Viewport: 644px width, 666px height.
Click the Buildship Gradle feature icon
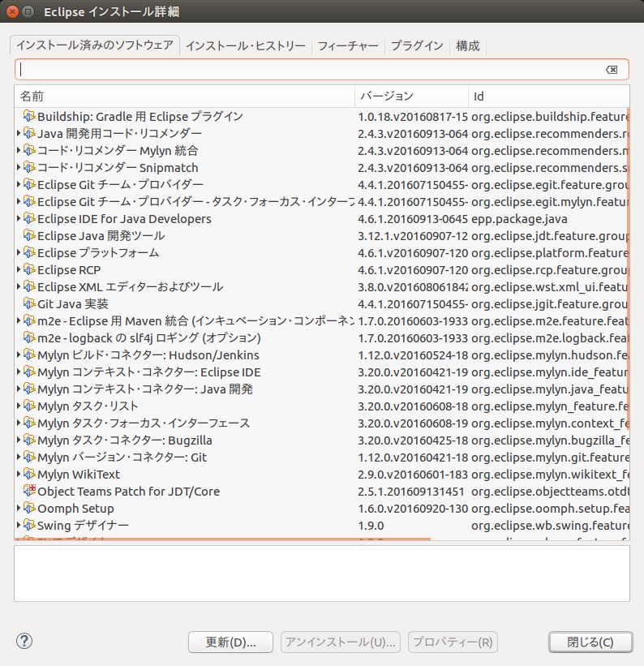[x=29, y=116]
